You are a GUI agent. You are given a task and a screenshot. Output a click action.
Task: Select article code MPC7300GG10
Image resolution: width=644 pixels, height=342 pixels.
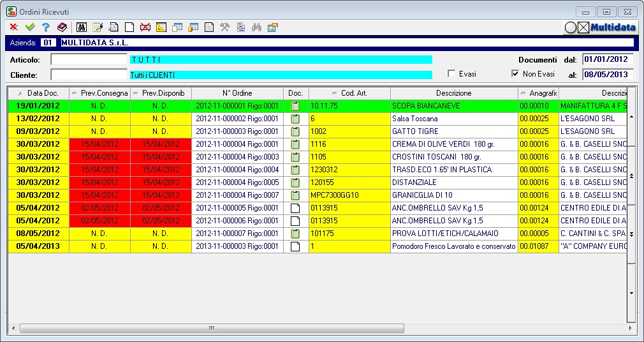click(x=350, y=195)
